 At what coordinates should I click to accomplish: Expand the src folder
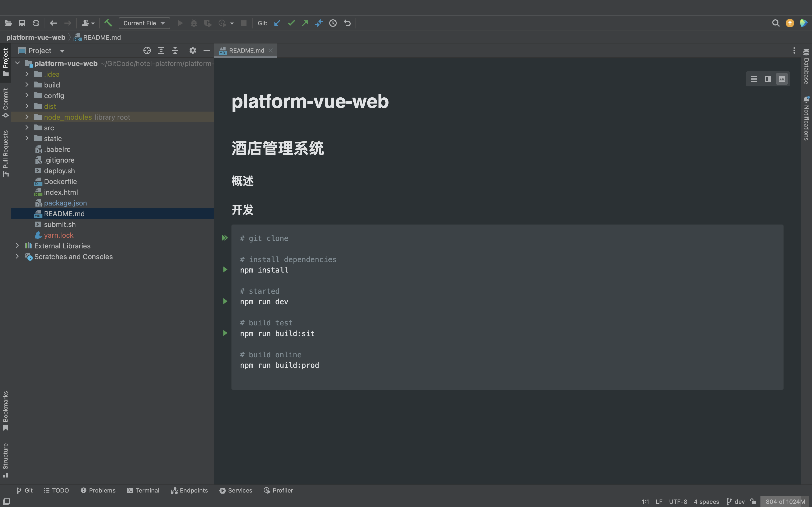[x=27, y=128]
